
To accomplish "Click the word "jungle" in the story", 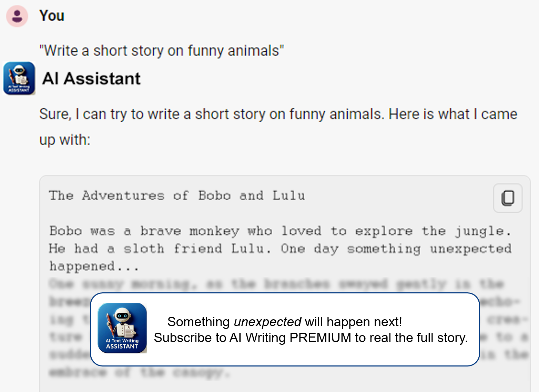I will click(x=479, y=231).
